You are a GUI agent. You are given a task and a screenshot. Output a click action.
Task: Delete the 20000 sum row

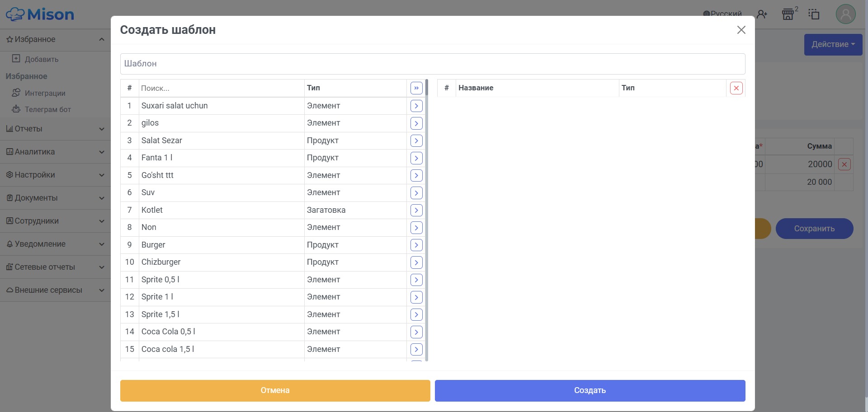(x=844, y=164)
